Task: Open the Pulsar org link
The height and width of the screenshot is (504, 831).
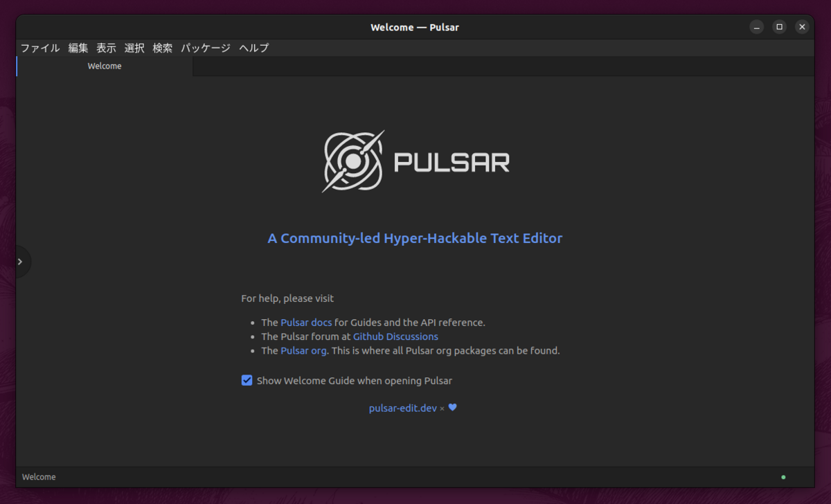Action: [x=303, y=350]
